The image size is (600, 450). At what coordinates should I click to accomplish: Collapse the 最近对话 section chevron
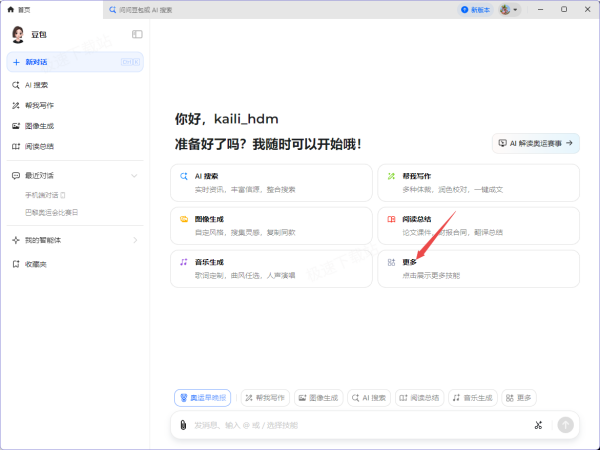(x=134, y=176)
